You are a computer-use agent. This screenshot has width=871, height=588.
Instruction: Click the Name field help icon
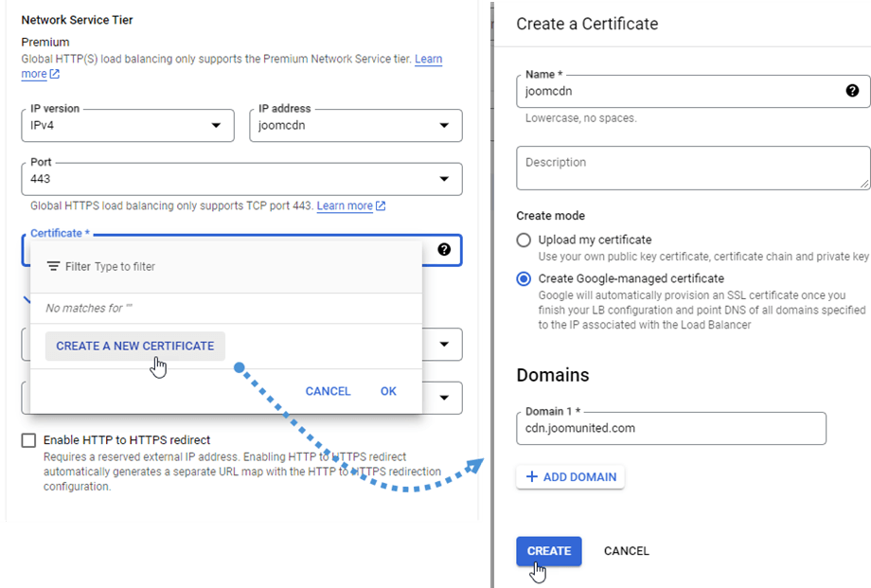[852, 91]
